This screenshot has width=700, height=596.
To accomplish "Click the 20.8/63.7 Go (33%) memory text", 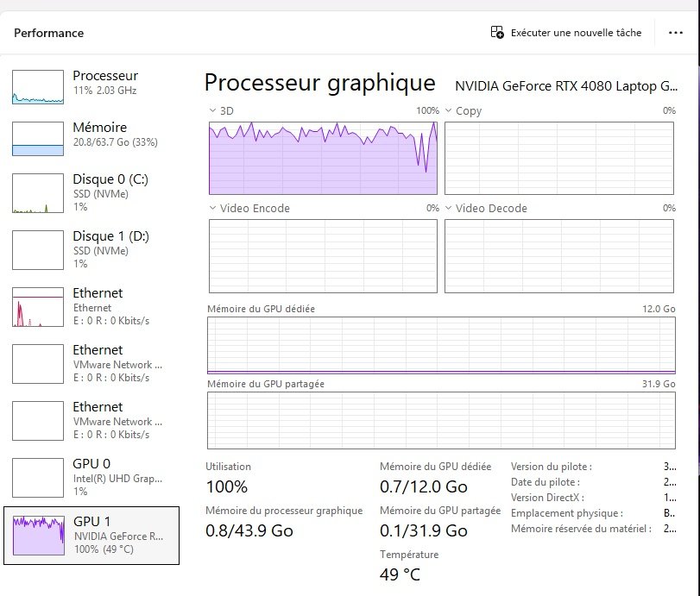I will tap(115, 142).
